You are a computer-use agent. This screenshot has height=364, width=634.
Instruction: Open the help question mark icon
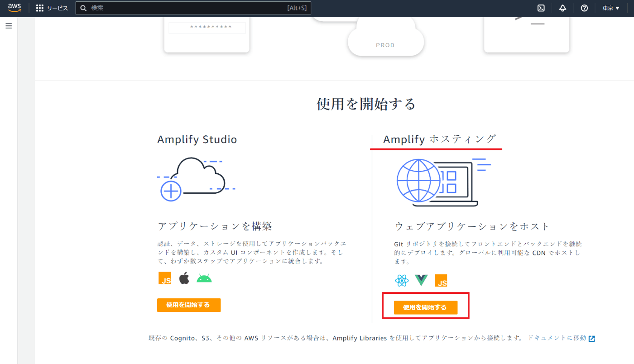pyautogui.click(x=584, y=8)
